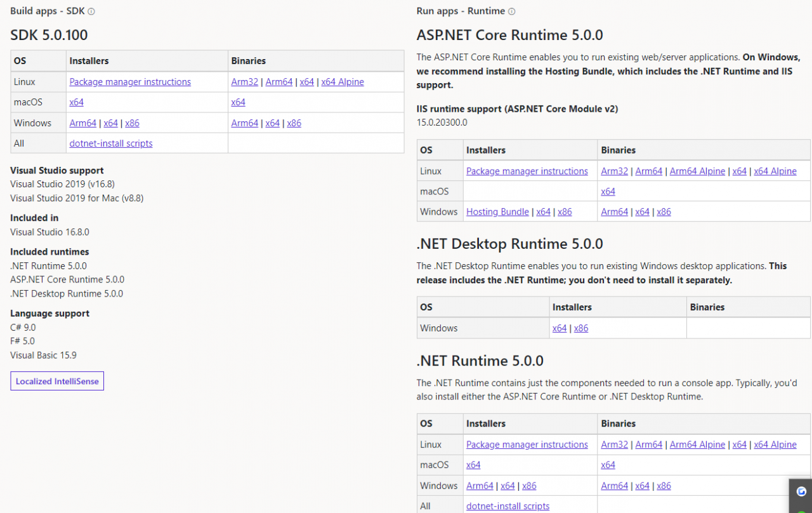This screenshot has height=513, width=812.
Task: Select the .NET Desktop Runtime 5.0.0 heading
Action: pos(510,244)
